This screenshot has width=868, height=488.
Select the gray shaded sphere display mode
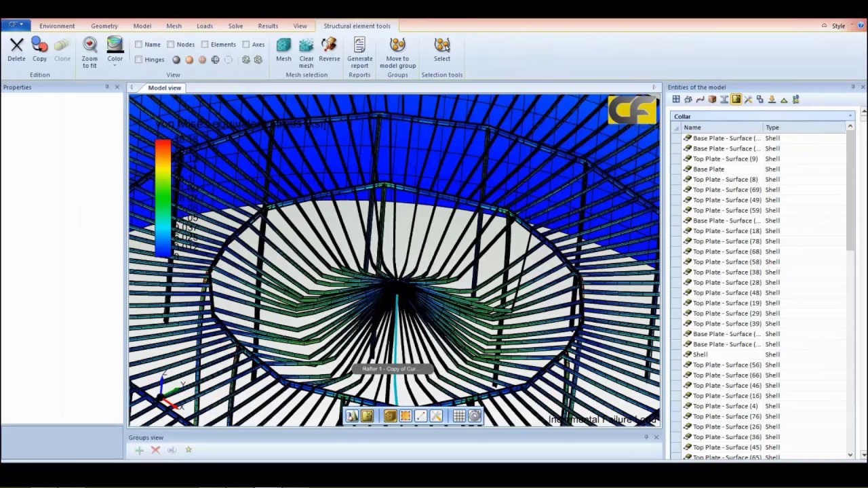tap(176, 60)
